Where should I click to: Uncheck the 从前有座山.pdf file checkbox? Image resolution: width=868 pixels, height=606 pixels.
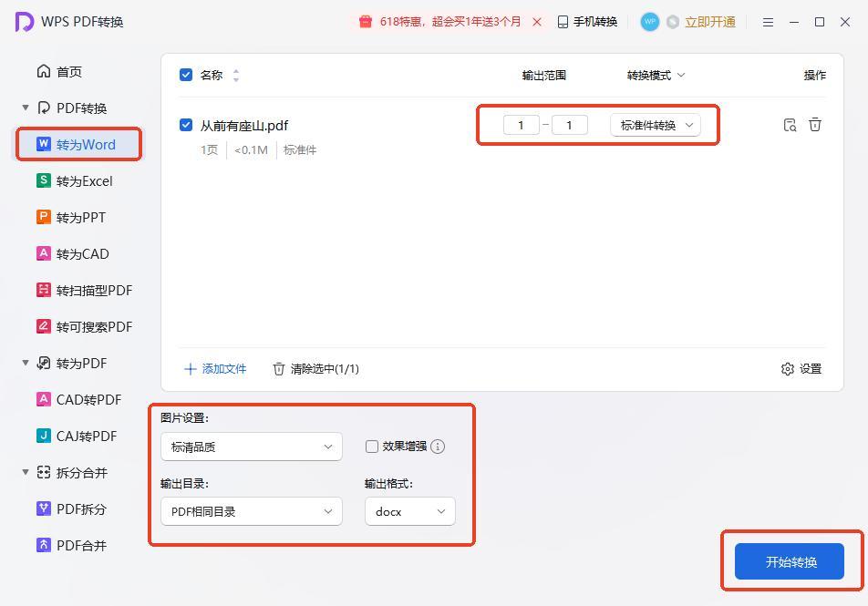tap(186, 125)
